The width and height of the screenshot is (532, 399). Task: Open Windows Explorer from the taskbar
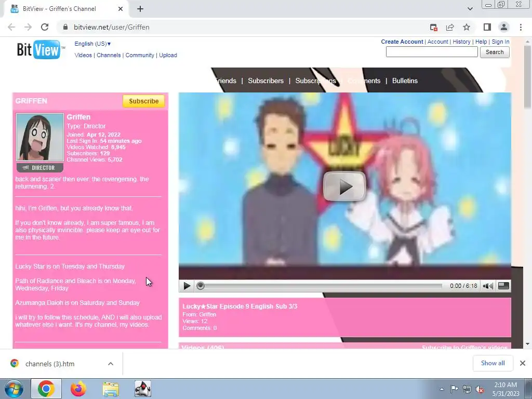click(x=111, y=389)
